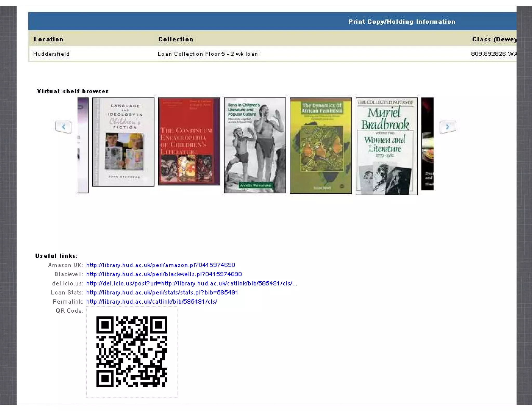
Task: Click the QR code image
Action: click(132, 352)
